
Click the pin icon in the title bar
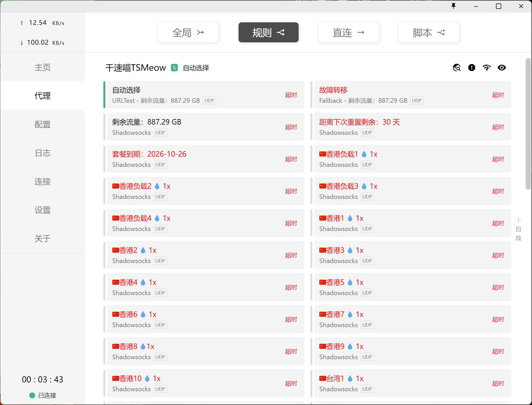(x=454, y=6)
